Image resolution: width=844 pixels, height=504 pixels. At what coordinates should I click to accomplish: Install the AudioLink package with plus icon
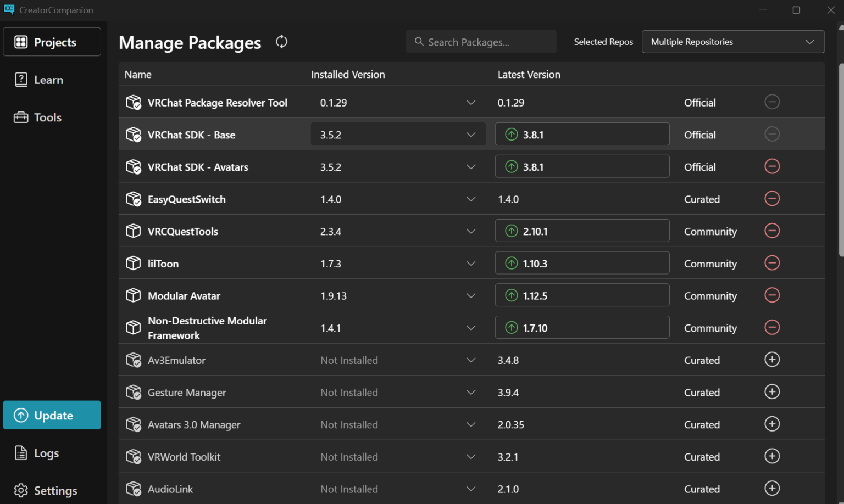click(x=771, y=489)
